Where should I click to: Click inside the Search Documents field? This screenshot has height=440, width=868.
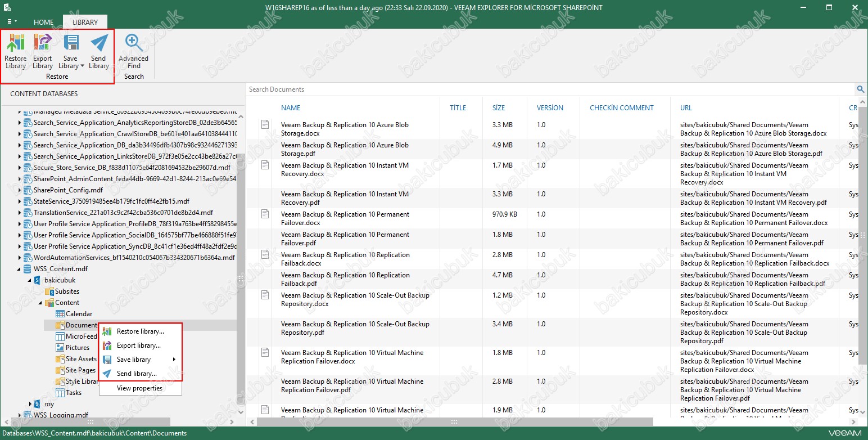[551, 89]
